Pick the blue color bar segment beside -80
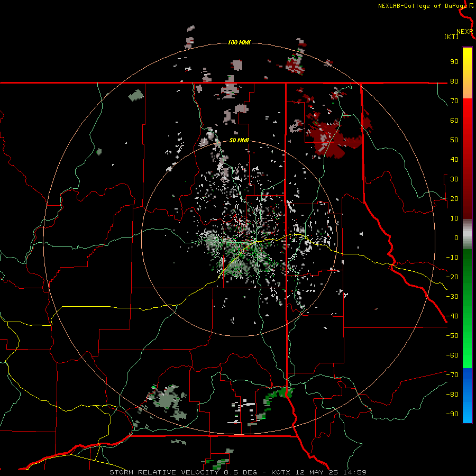This screenshot has width=476, height=476. pos(467,390)
